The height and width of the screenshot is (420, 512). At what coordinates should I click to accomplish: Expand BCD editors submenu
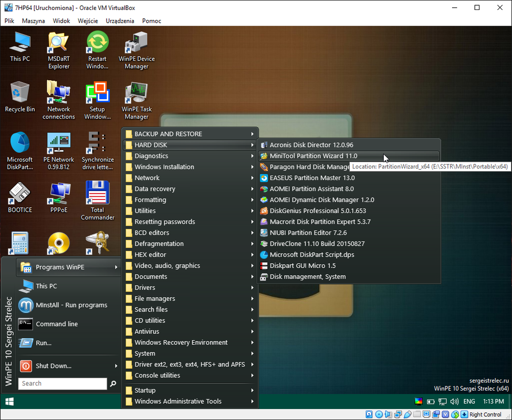190,233
